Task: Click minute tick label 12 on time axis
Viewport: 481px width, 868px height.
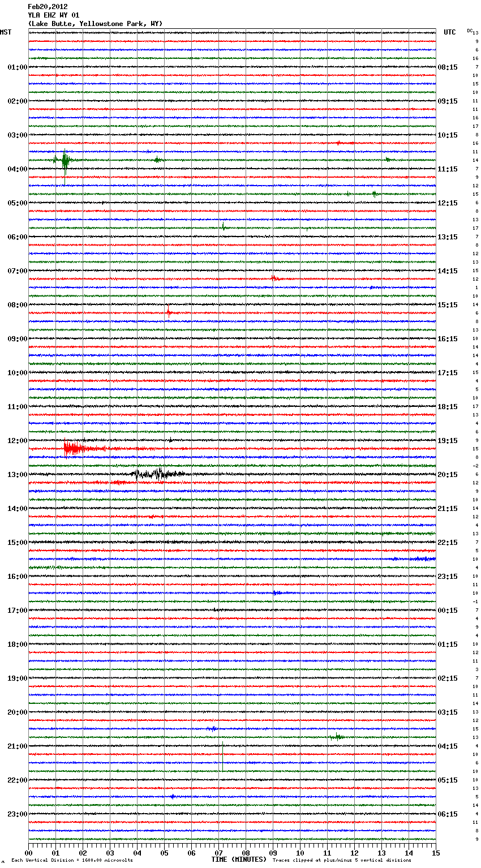Action: click(355, 853)
